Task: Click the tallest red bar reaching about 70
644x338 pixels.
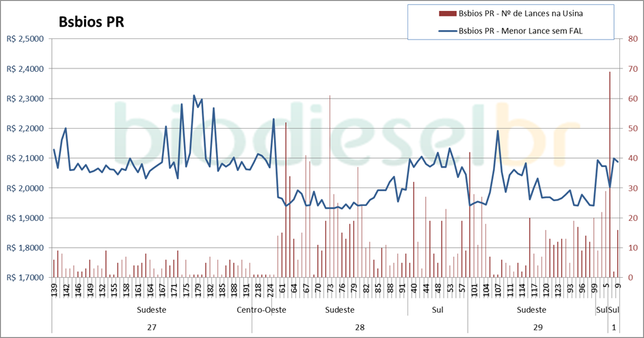Action: pyautogui.click(x=610, y=171)
